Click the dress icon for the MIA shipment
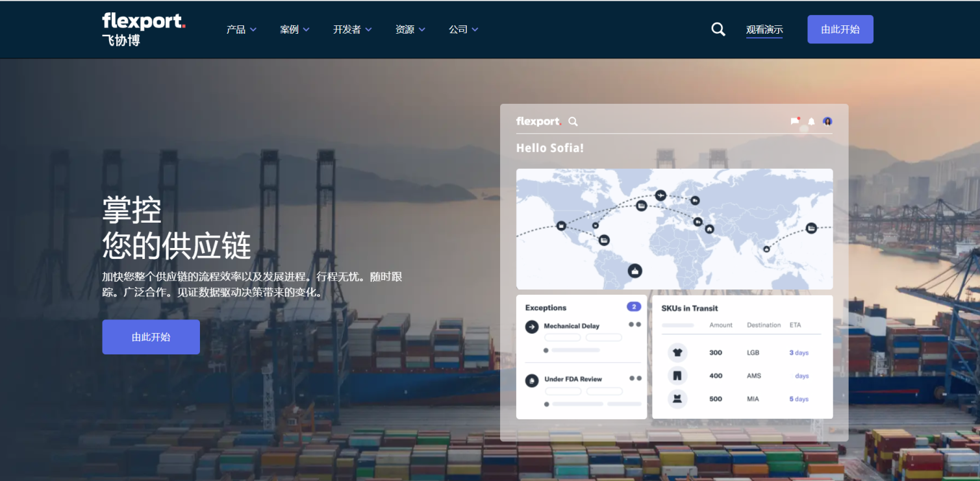This screenshot has height=481, width=980. [676, 399]
